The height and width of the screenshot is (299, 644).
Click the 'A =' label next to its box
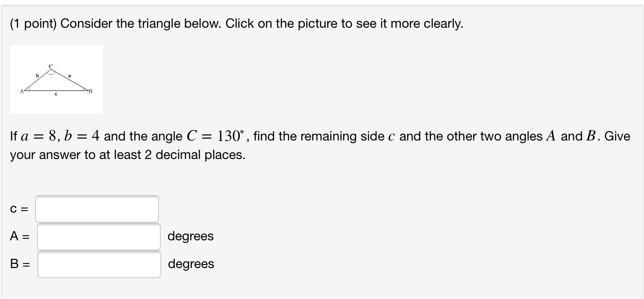point(19,237)
